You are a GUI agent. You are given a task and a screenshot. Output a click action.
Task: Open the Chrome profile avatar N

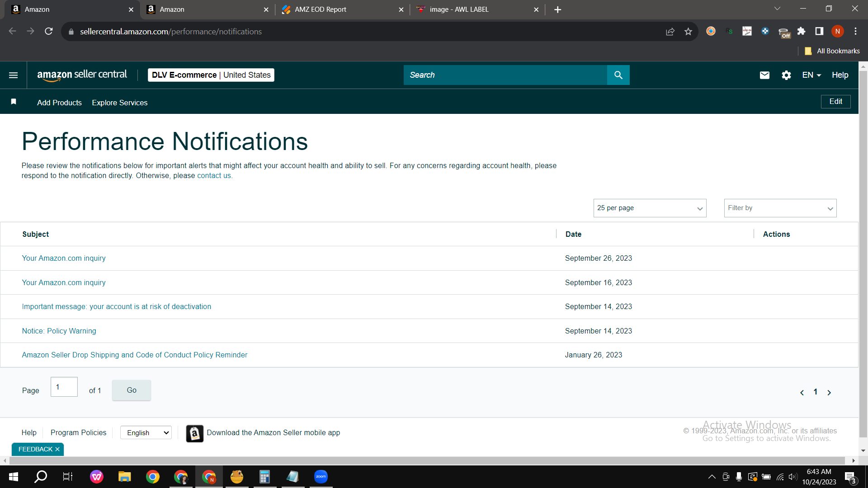coord(838,31)
